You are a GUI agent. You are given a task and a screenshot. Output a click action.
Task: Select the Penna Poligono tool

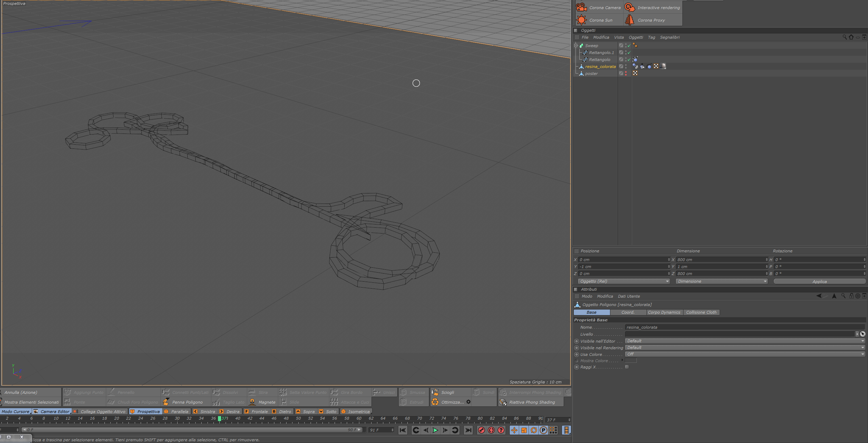(187, 402)
